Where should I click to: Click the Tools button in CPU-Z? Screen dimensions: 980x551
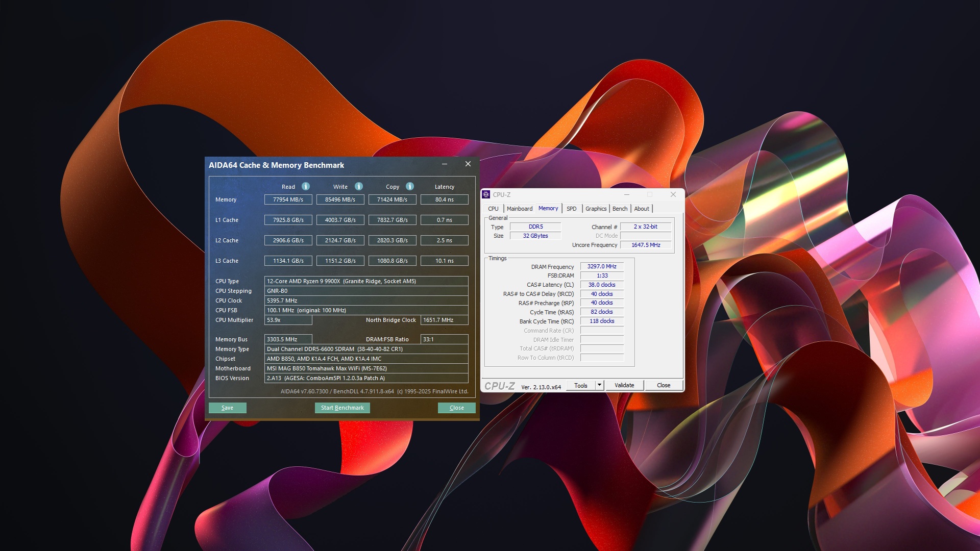pyautogui.click(x=581, y=385)
